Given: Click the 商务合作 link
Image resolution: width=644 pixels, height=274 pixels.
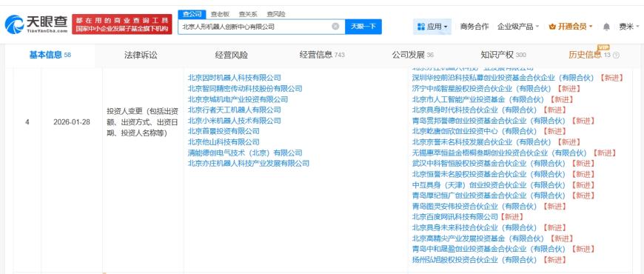Looking at the screenshot, I should pos(474,27).
